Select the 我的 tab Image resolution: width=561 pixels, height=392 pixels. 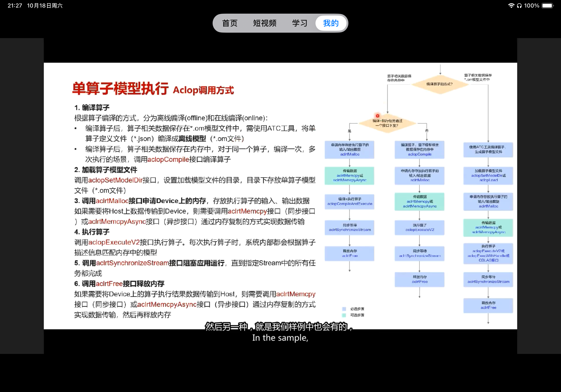[x=331, y=23]
